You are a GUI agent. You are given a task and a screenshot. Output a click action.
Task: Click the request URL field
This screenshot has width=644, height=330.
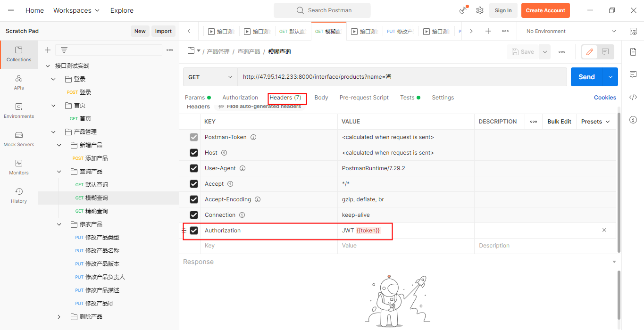click(x=402, y=77)
